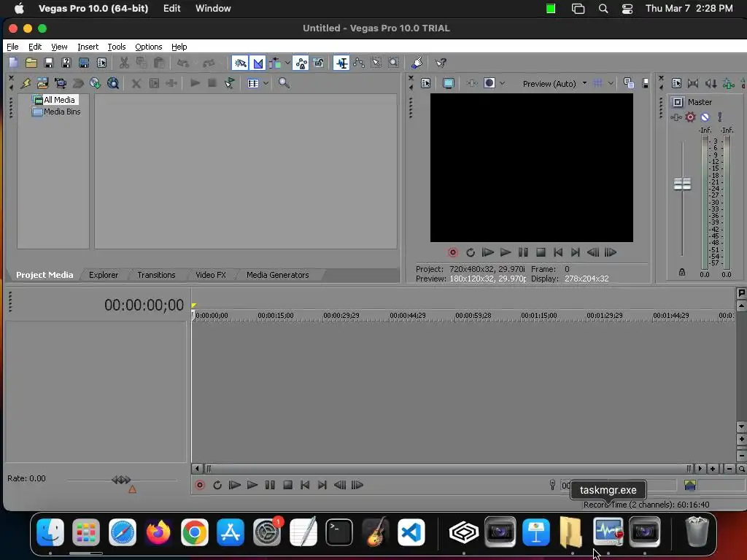This screenshot has width=747, height=560.
Task: Adjust the Rate scrub slider
Action: pos(121,480)
